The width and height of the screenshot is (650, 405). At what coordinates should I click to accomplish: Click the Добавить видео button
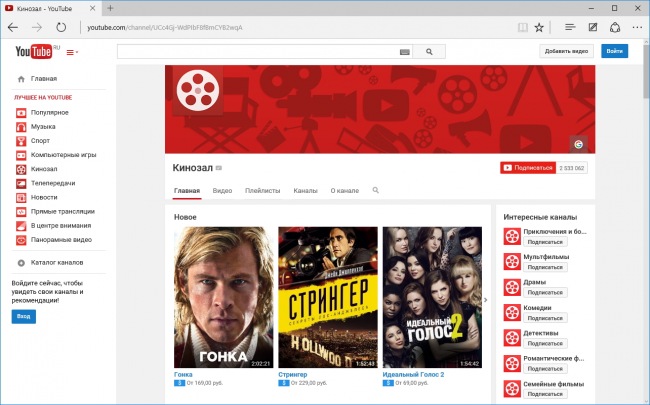(x=566, y=51)
